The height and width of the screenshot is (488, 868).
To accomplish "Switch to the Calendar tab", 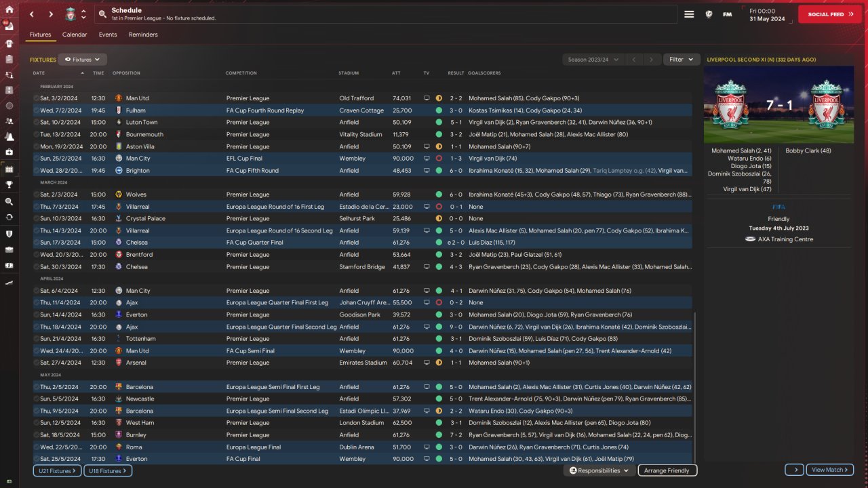I will pos(75,35).
